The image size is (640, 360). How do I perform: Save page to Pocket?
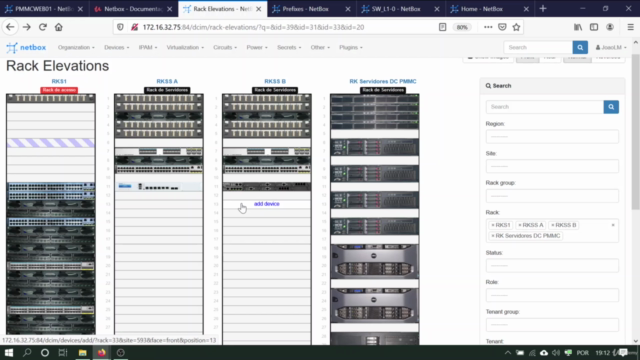coord(502,27)
